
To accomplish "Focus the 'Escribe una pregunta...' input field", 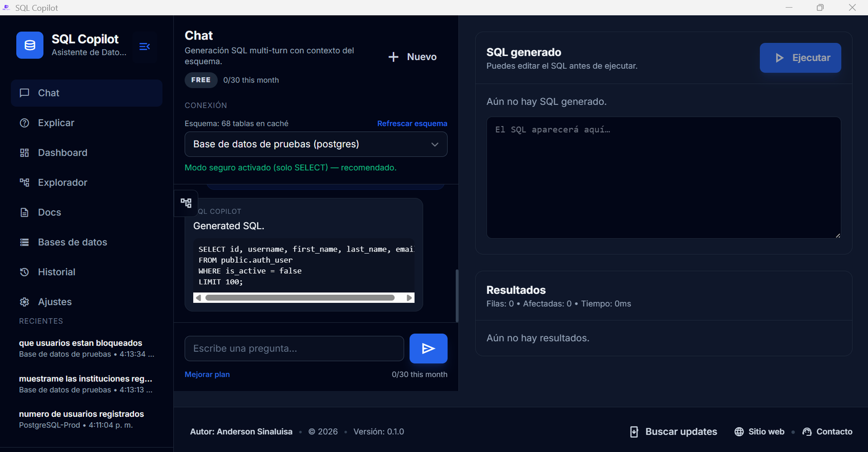I will point(294,348).
